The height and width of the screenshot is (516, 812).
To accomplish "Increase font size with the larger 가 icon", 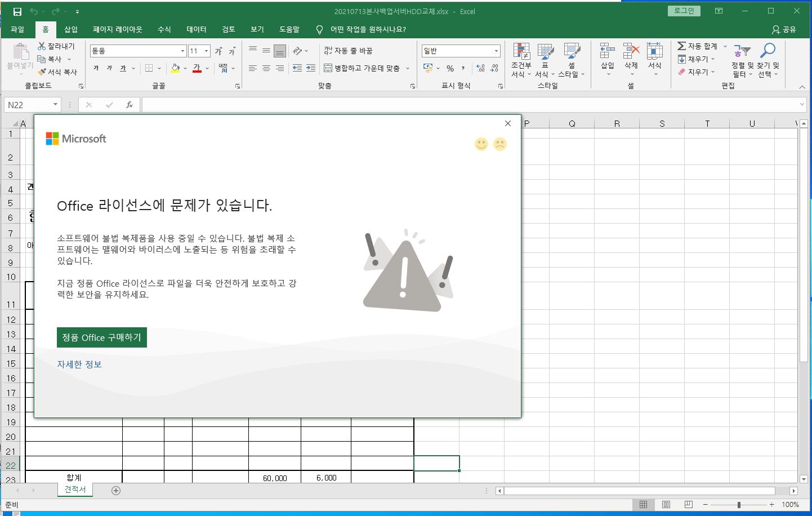I will (x=218, y=51).
